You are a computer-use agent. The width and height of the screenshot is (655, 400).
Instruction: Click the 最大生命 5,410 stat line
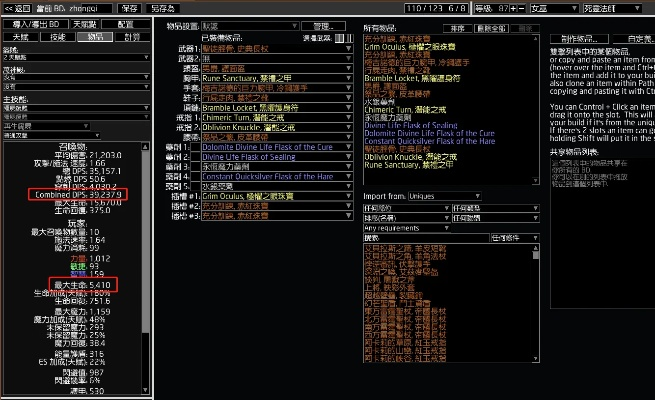click(83, 285)
